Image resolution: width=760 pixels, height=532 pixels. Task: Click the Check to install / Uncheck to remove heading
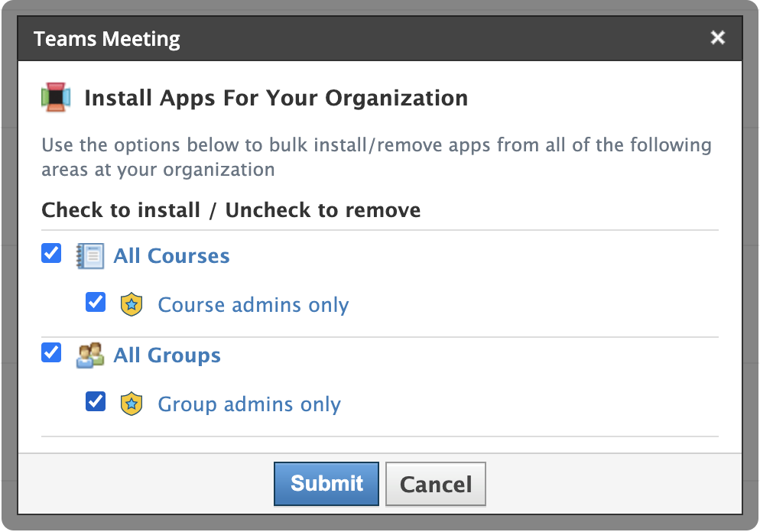pos(231,210)
